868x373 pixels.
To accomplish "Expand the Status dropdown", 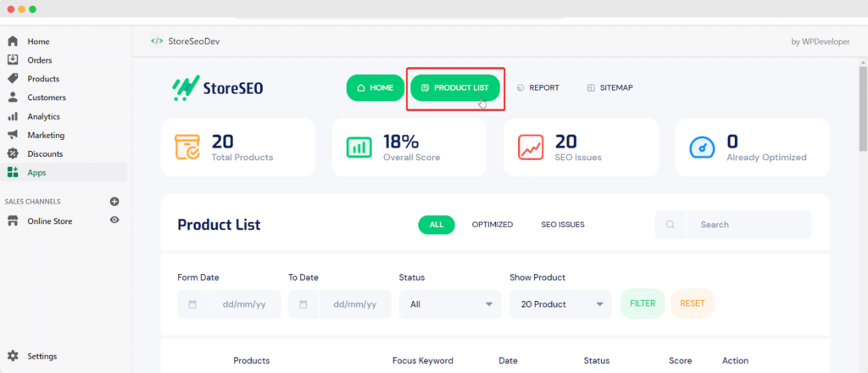I will tap(450, 304).
